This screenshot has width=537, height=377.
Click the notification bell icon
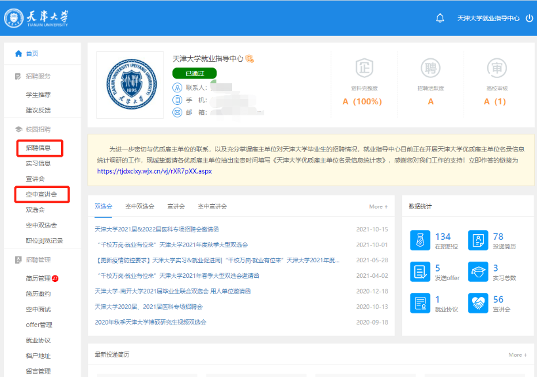coord(440,18)
